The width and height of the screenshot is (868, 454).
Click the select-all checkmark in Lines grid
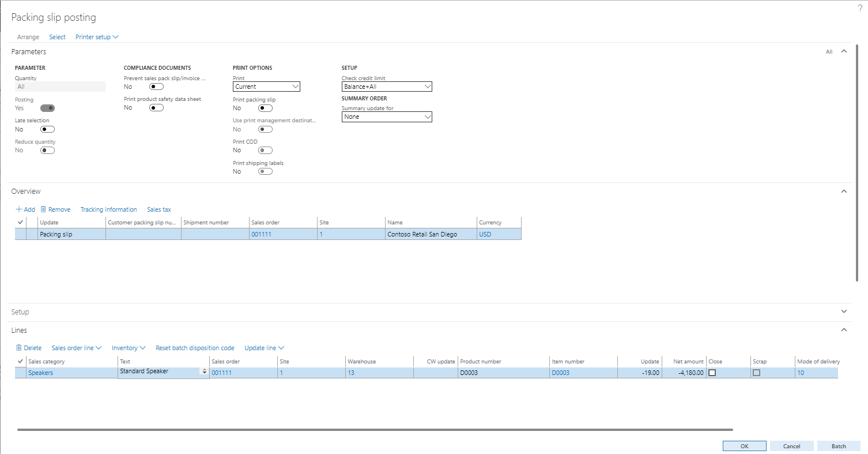(21, 361)
